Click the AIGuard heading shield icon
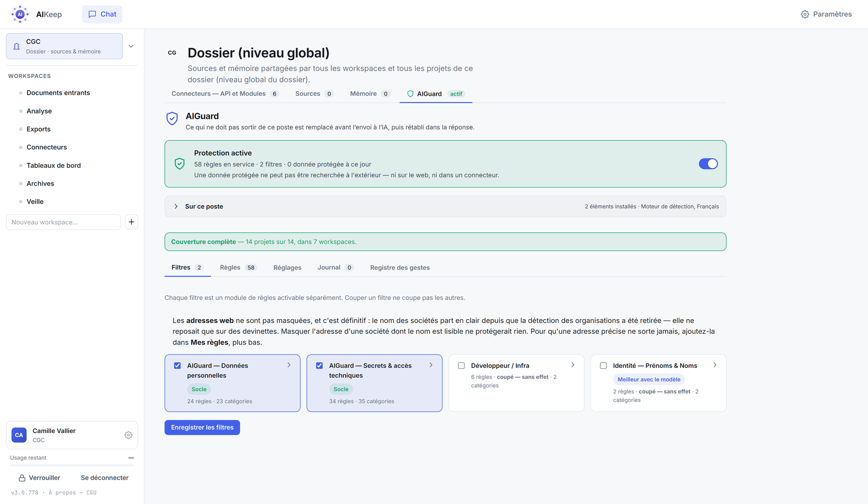Screen dimensions: 868x504 172,118
